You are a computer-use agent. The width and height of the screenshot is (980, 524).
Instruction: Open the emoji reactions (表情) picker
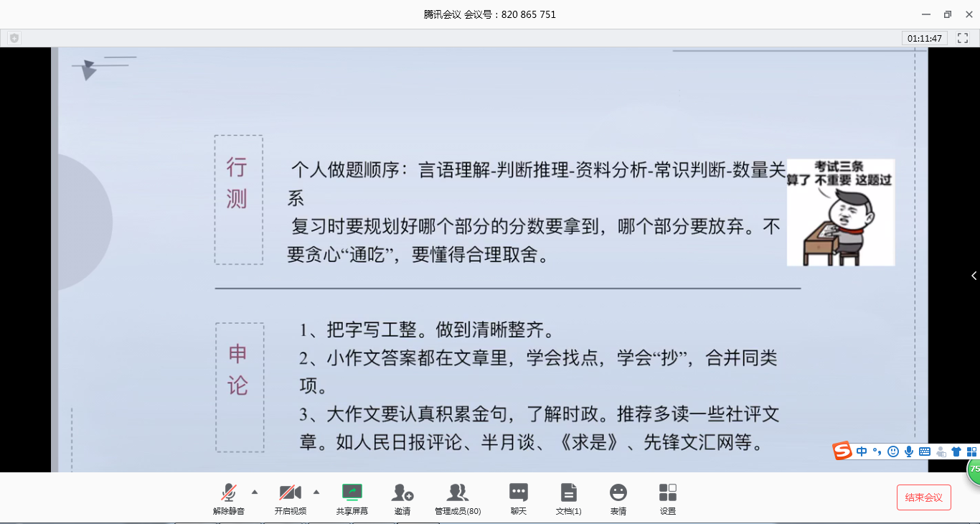pyautogui.click(x=618, y=493)
